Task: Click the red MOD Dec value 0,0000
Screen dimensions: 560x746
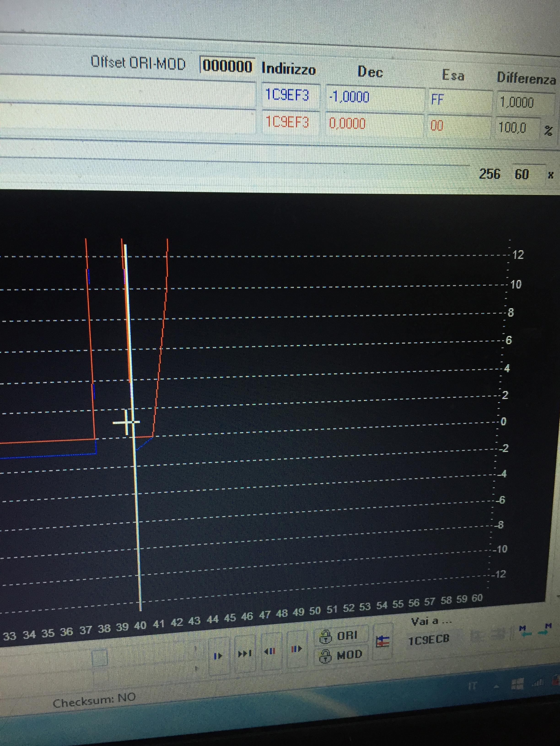Action: tap(347, 124)
